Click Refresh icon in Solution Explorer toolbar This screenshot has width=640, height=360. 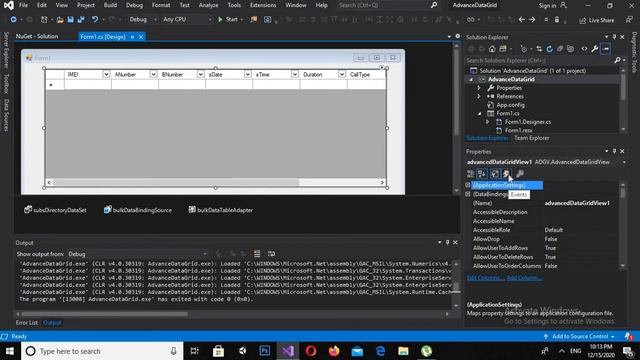point(549,49)
